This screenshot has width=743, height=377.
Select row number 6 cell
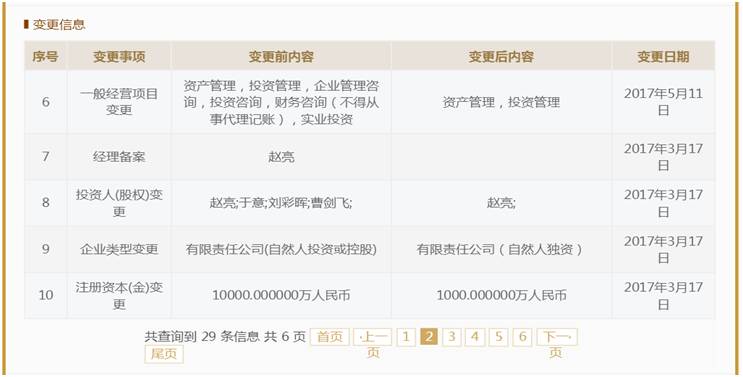pyautogui.click(x=45, y=102)
